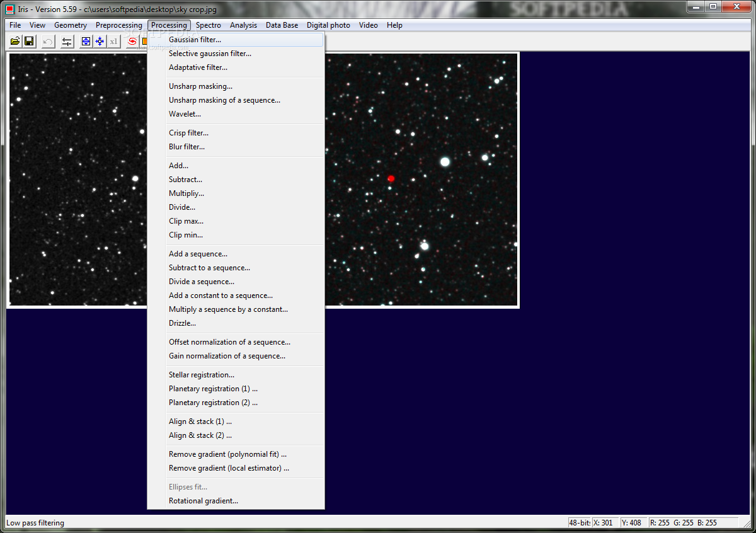Viewport: 756px width, 533px height.
Task: Close the open Processing menu
Action: 169,25
